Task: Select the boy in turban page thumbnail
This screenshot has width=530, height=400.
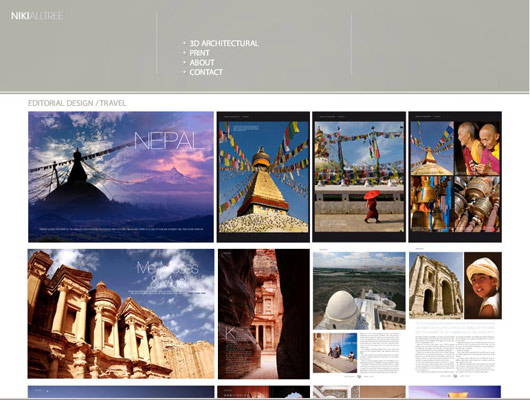Action: (455, 313)
